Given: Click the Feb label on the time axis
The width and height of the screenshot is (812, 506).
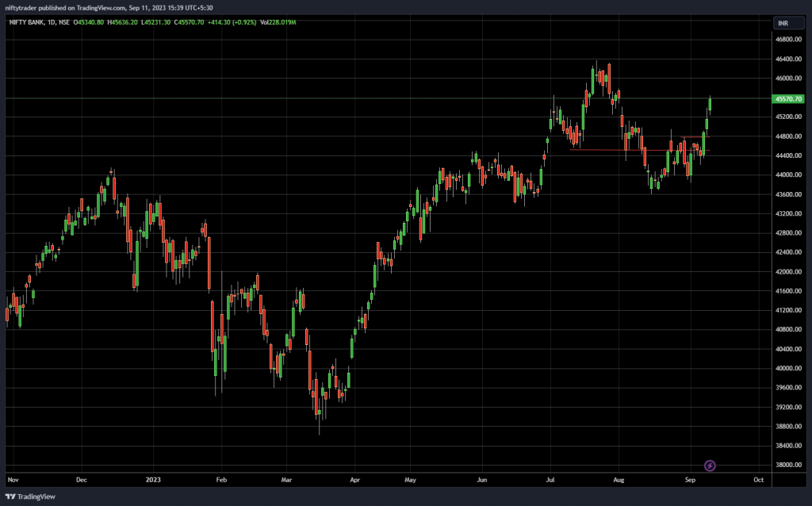Looking at the screenshot, I should (221, 480).
